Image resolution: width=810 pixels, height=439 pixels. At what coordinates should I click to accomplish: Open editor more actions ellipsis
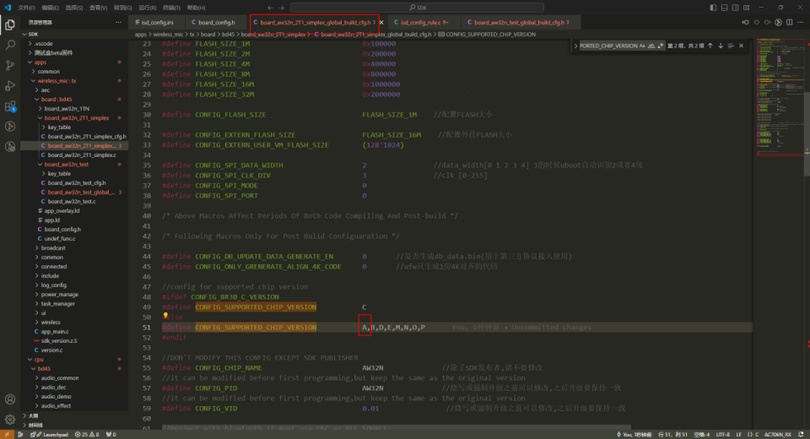point(800,22)
